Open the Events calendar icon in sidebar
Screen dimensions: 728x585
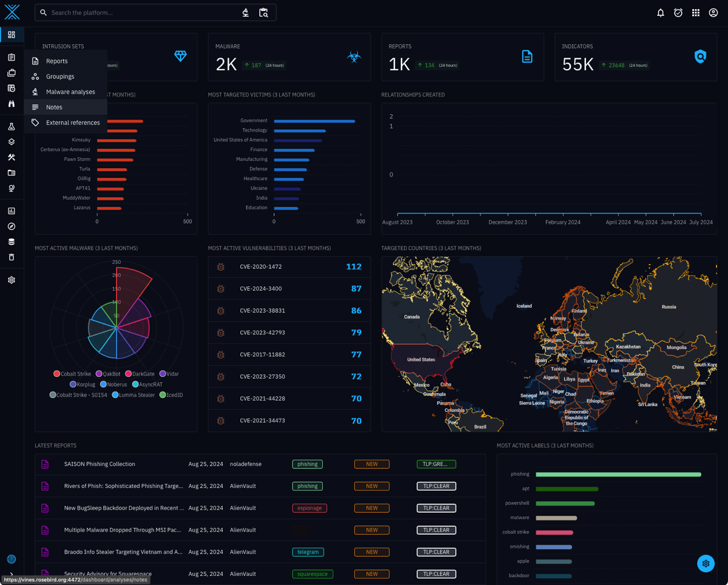pyautogui.click(x=12, y=89)
